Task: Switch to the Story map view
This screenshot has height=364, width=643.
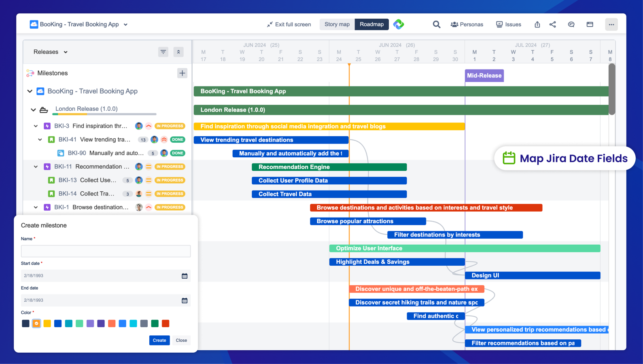Action: coord(337,24)
